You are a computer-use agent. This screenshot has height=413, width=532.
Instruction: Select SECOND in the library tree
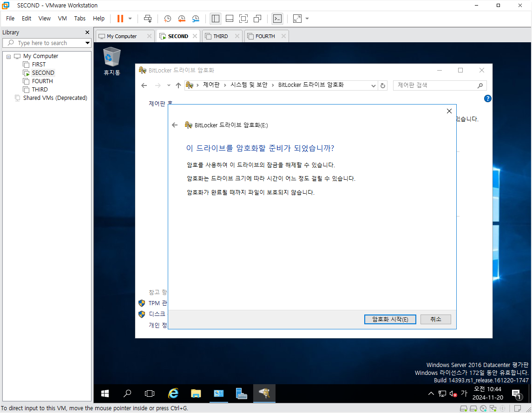(43, 72)
